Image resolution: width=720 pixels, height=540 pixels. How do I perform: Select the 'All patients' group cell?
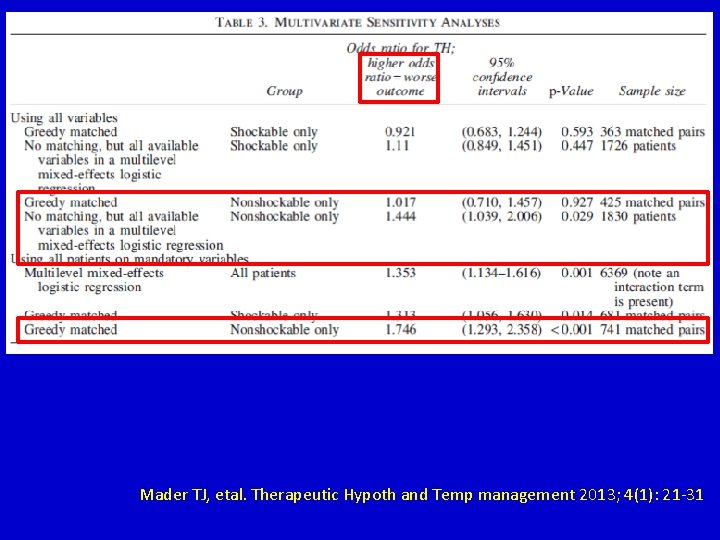point(263,273)
